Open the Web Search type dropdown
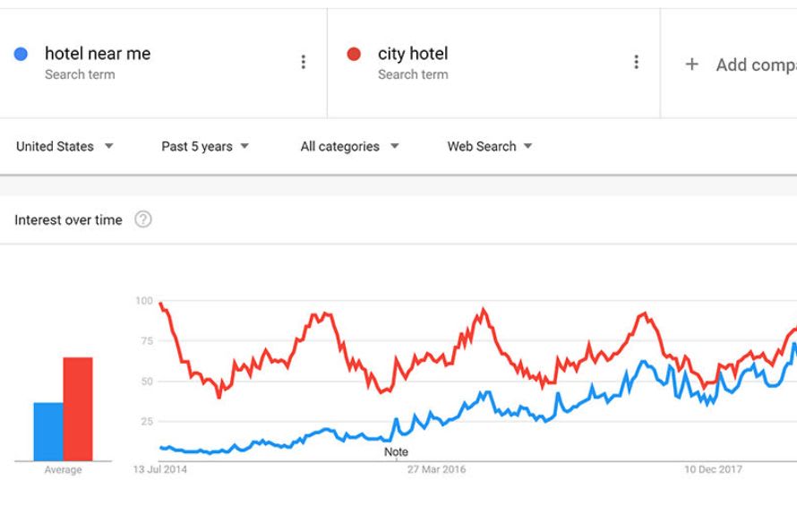 [x=490, y=146]
